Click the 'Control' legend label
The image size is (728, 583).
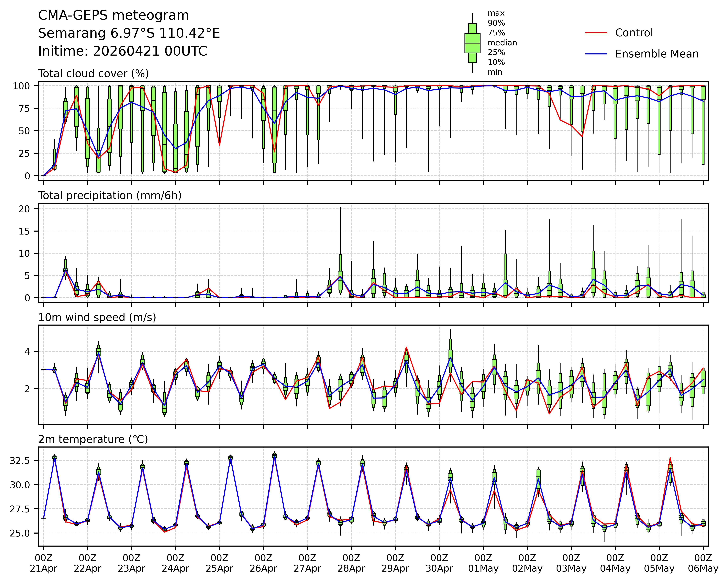634,33
